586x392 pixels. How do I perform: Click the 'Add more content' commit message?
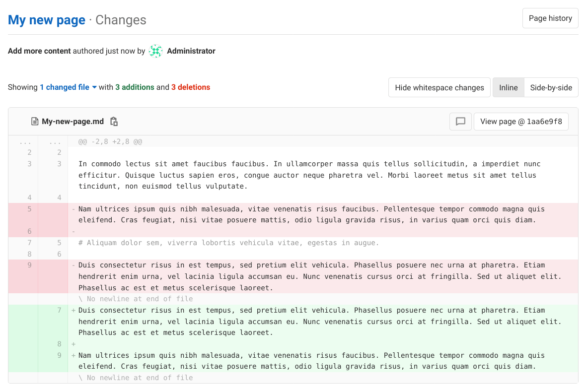(x=39, y=51)
